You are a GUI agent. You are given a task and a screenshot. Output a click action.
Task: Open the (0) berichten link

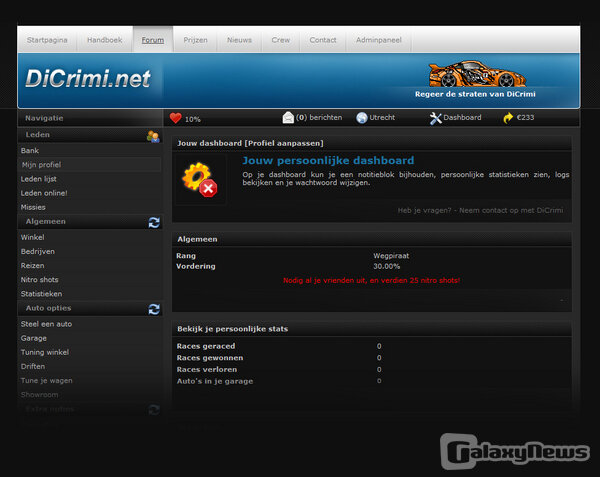(x=319, y=117)
